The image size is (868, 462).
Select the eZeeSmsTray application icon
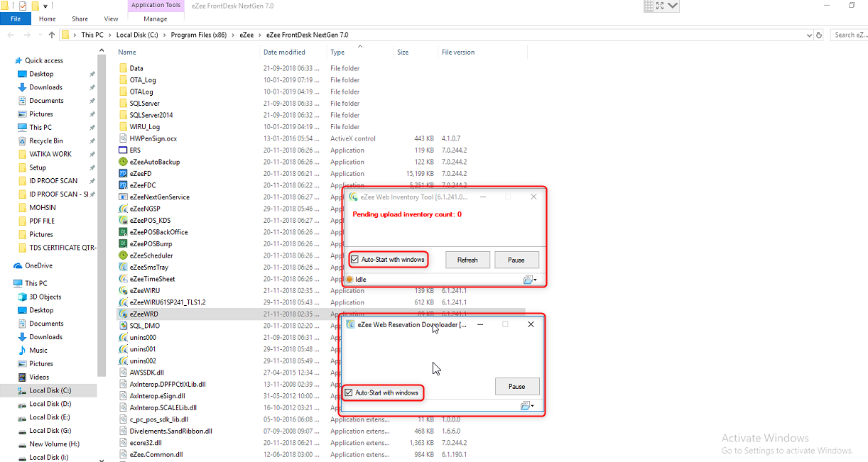tap(123, 267)
